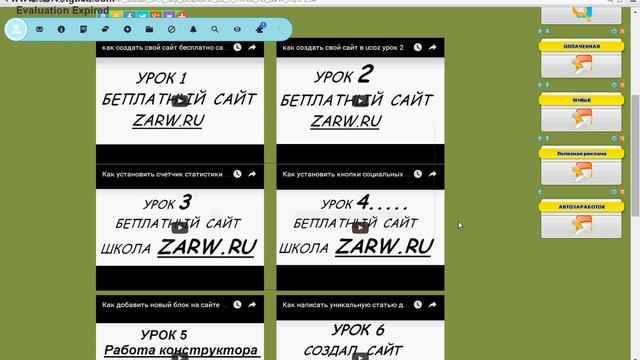The image size is (640, 360).
Task: Select the АВТОЗАРАБОТОК sidebar header
Action: [582, 207]
